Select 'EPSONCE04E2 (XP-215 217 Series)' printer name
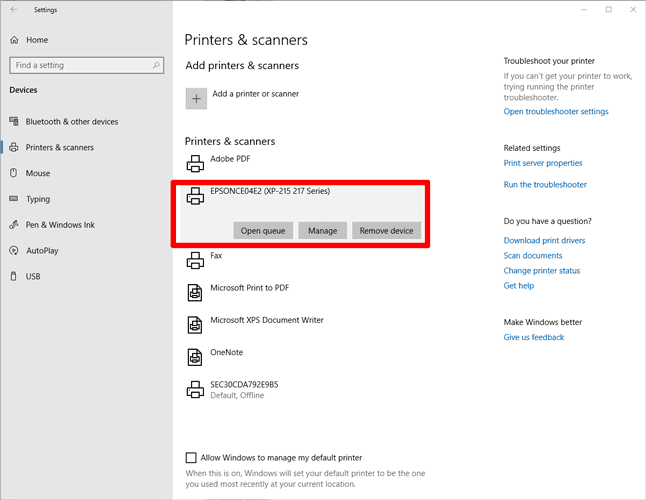646x500 pixels. 270,191
